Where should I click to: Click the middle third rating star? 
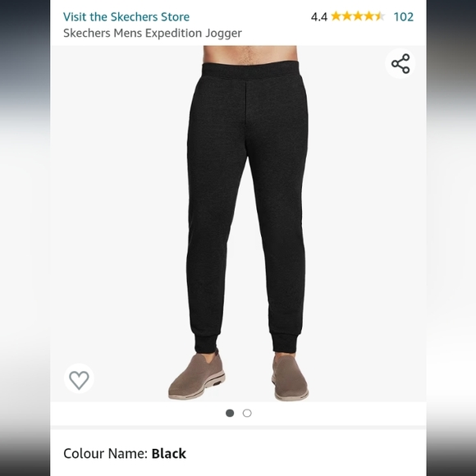click(x=358, y=16)
